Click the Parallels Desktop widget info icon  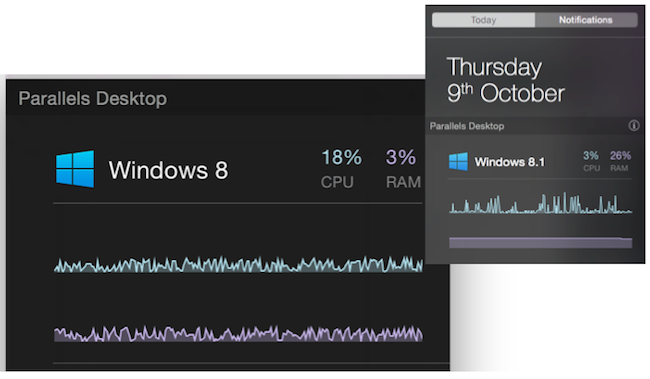click(633, 125)
